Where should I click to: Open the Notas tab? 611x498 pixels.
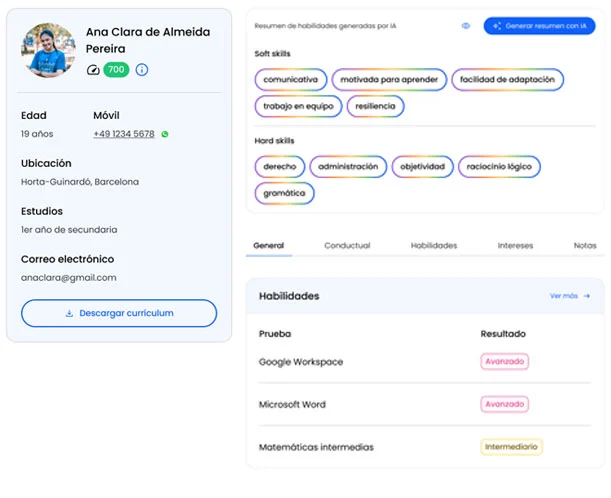click(x=584, y=245)
